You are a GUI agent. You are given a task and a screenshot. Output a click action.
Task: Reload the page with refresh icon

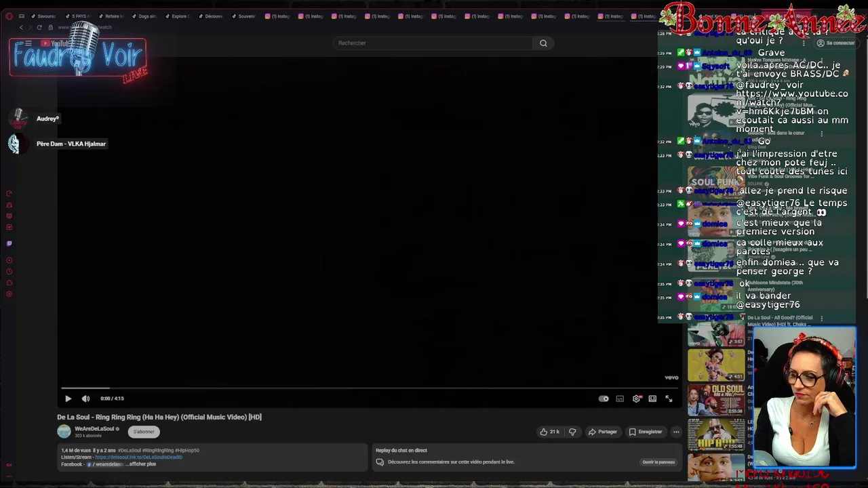39,27
